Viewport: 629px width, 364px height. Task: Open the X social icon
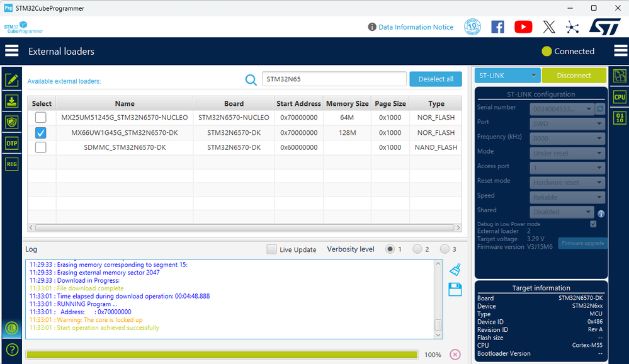point(549,27)
